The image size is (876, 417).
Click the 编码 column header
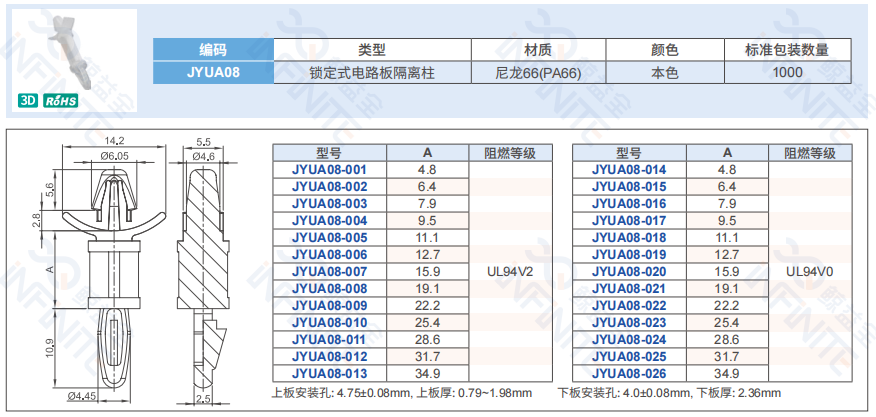pyautogui.click(x=213, y=49)
